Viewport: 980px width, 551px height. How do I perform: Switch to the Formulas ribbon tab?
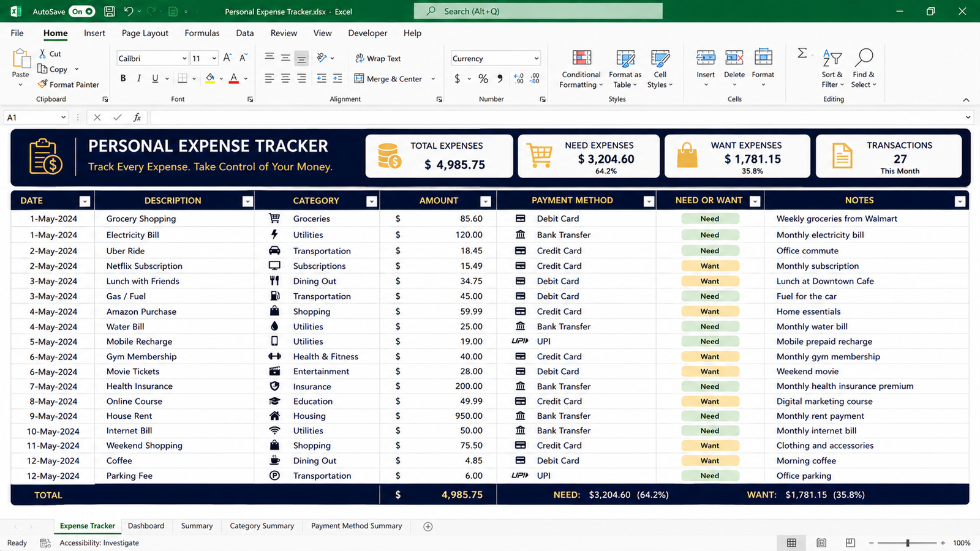coord(202,33)
